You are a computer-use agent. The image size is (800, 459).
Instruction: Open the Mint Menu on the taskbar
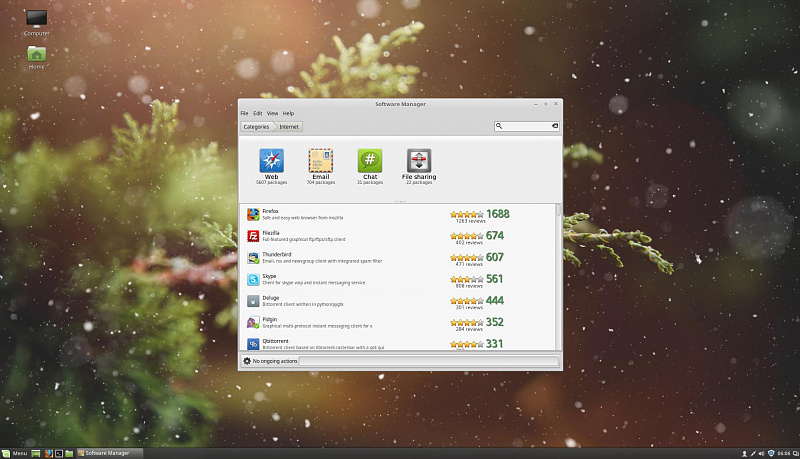coord(15,453)
